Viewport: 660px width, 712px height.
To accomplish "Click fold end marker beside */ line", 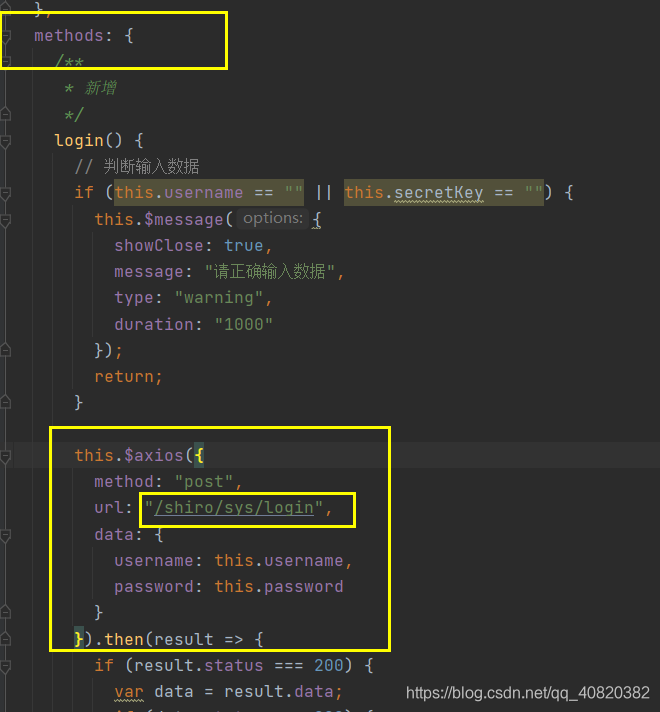I will (6, 114).
